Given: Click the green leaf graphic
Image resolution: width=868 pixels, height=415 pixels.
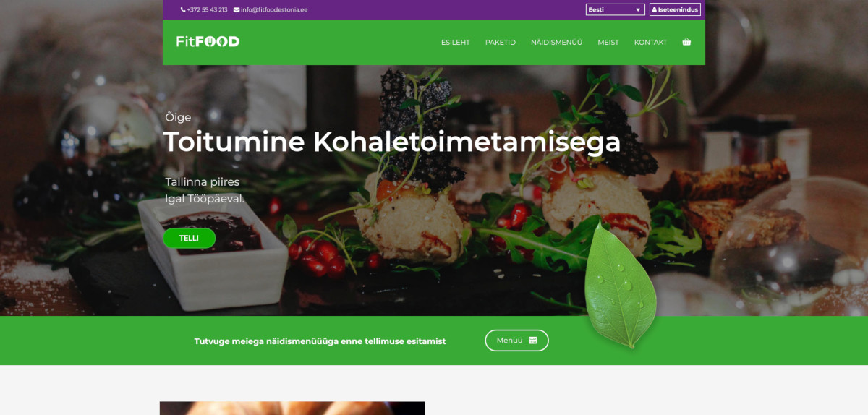Looking at the screenshot, I should coord(621,286).
